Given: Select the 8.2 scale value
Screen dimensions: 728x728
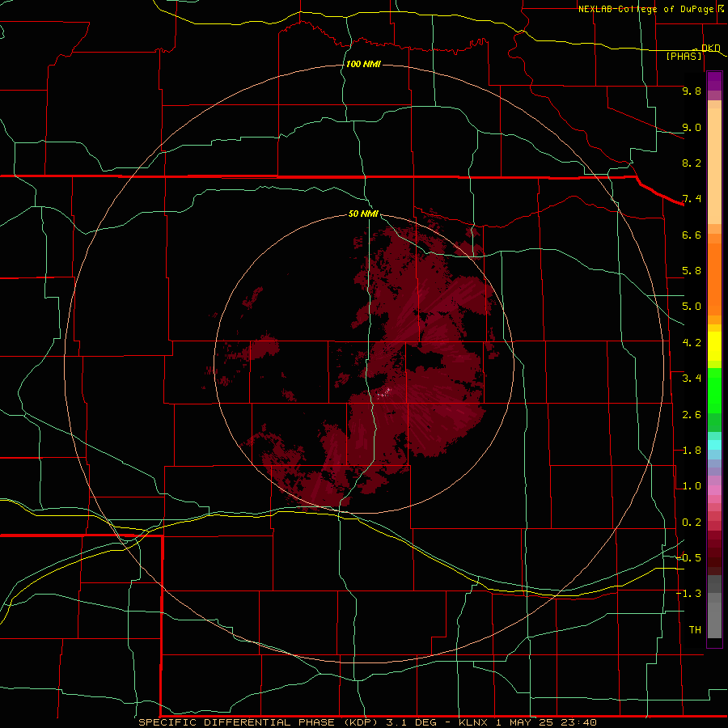Looking at the screenshot, I should point(692,163).
